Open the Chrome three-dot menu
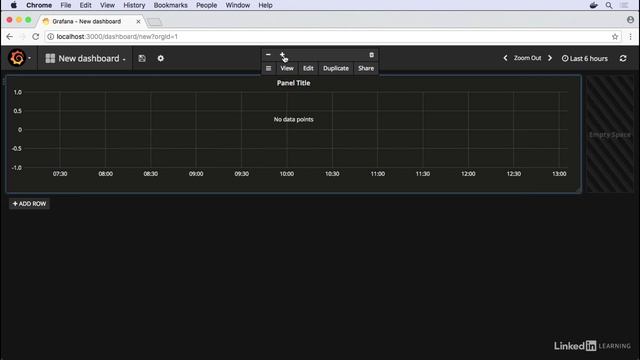The image size is (640, 360). [x=630, y=37]
